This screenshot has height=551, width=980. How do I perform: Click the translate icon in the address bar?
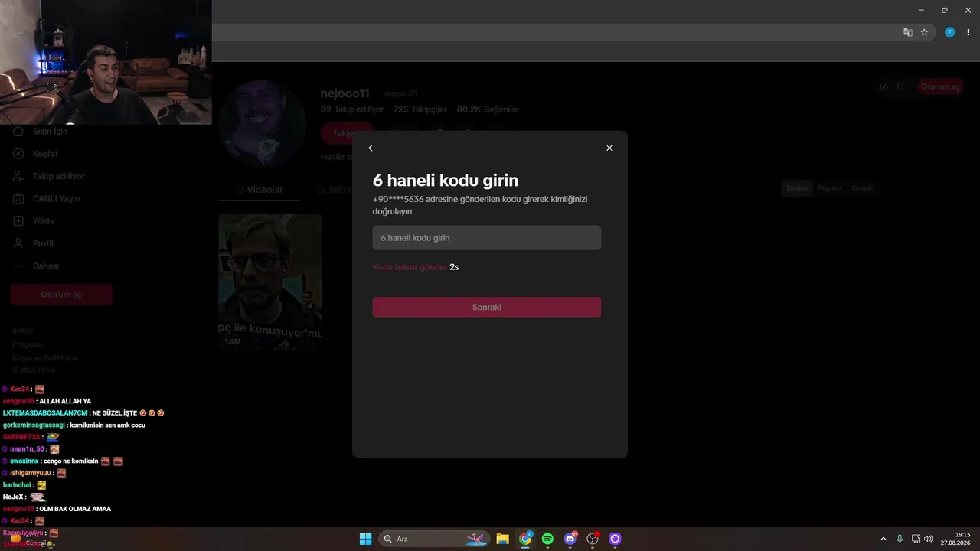[907, 32]
